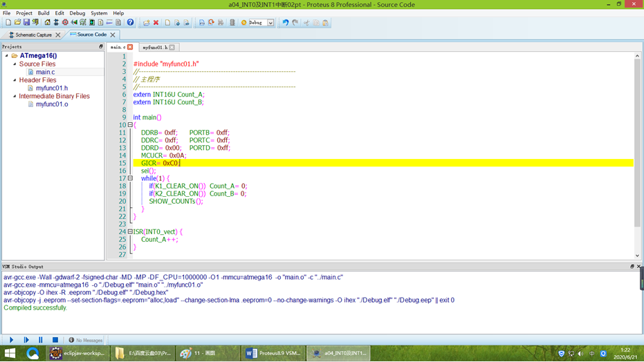Image resolution: width=644 pixels, height=362 pixels.
Task: Switch to the myfunc01.h editor tab
Action: [x=155, y=47]
